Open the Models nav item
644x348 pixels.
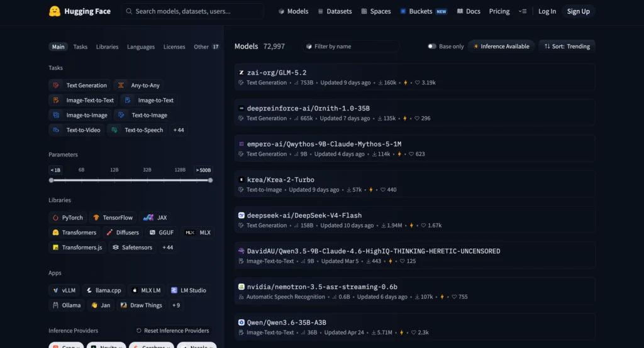click(x=293, y=11)
